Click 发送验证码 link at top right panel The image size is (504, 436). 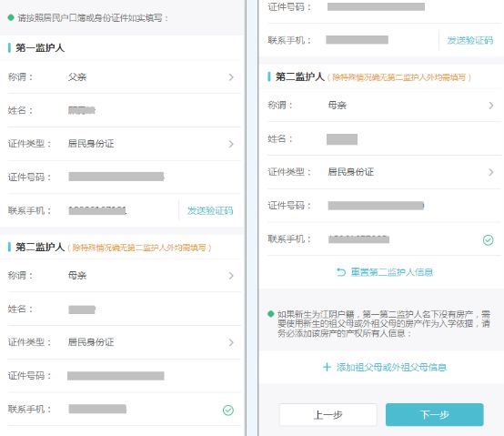click(470, 40)
